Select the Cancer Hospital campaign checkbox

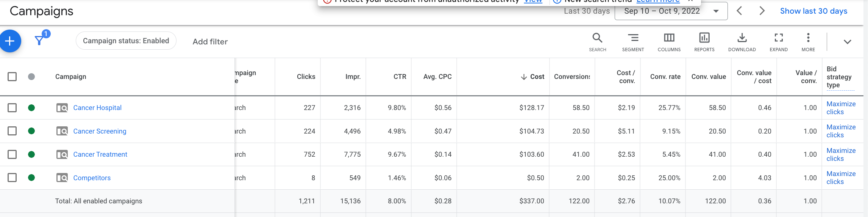[12, 108]
